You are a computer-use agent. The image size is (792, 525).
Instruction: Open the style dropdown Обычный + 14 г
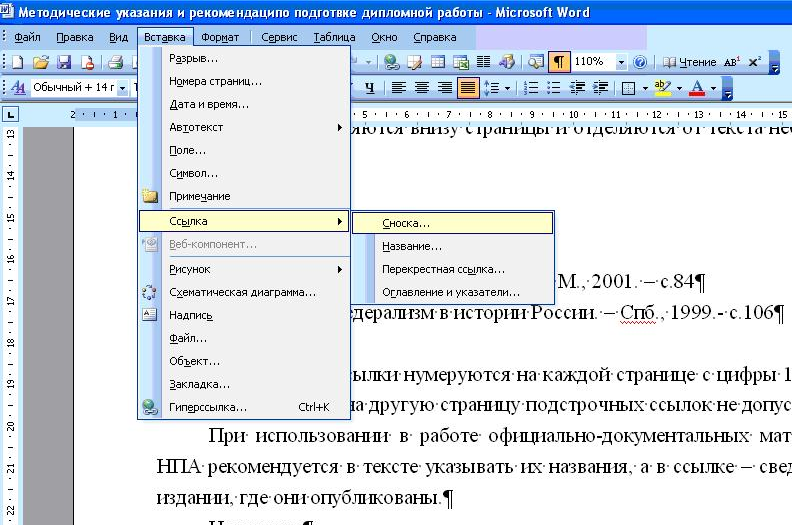tap(122, 88)
